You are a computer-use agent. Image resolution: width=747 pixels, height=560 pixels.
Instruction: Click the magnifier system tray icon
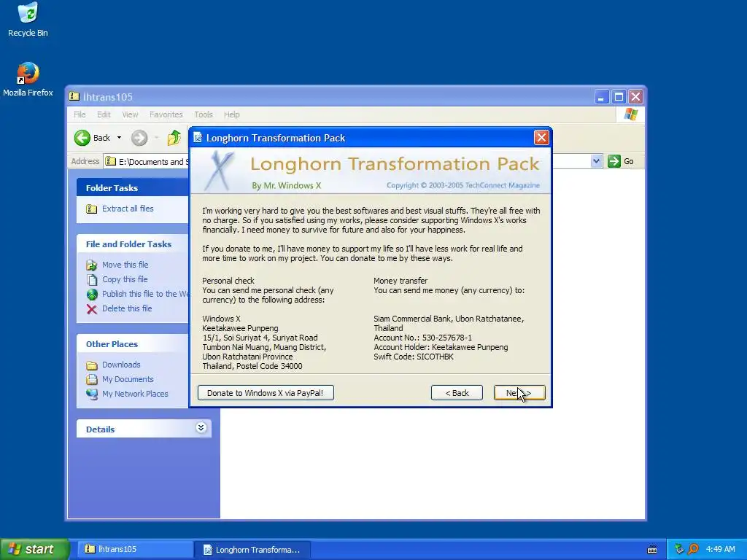(x=693, y=549)
